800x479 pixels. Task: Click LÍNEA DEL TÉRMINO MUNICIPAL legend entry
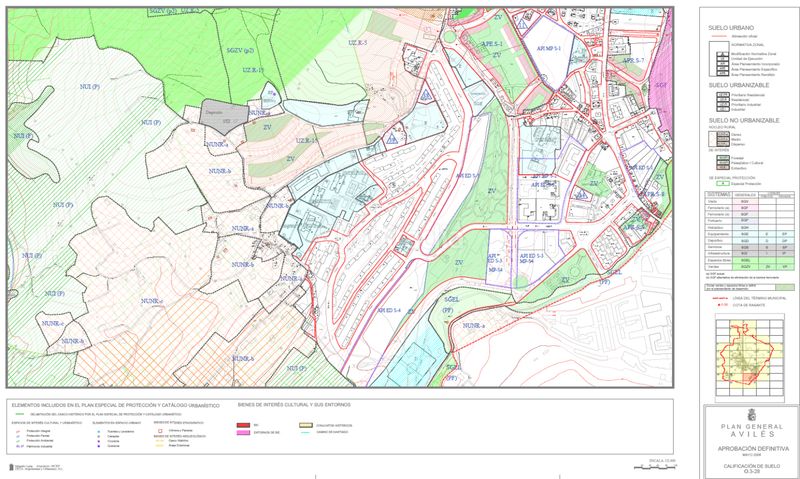[748, 298]
